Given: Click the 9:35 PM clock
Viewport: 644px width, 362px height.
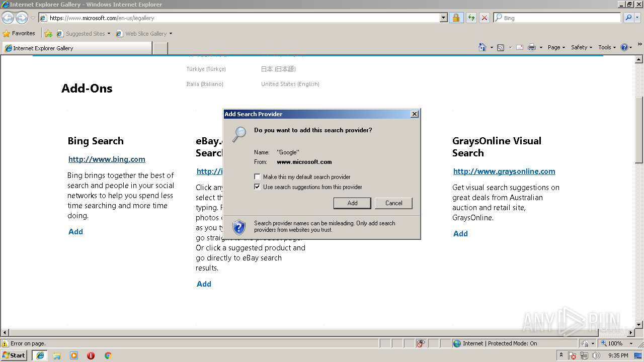Looking at the screenshot, I should (x=618, y=355).
